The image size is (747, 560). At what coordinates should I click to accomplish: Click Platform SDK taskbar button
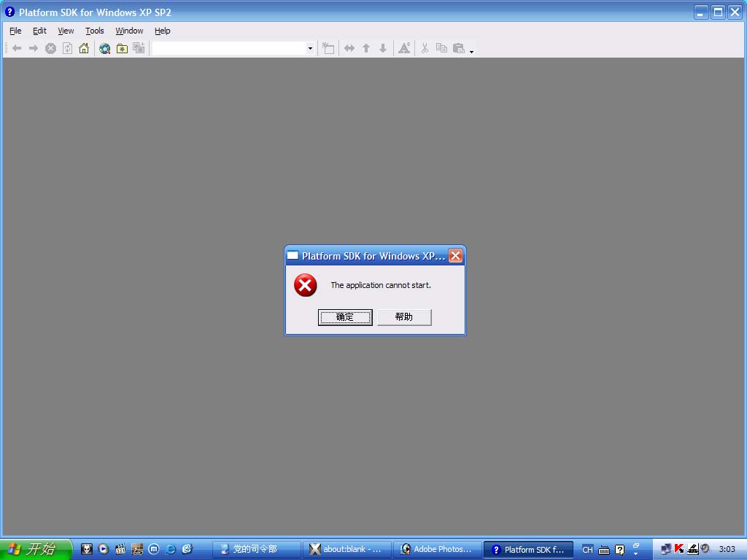click(528, 549)
